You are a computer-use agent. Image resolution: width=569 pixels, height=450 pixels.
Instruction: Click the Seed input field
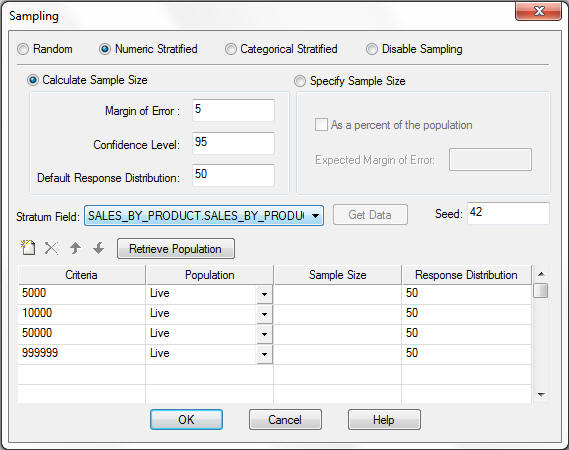(x=508, y=213)
